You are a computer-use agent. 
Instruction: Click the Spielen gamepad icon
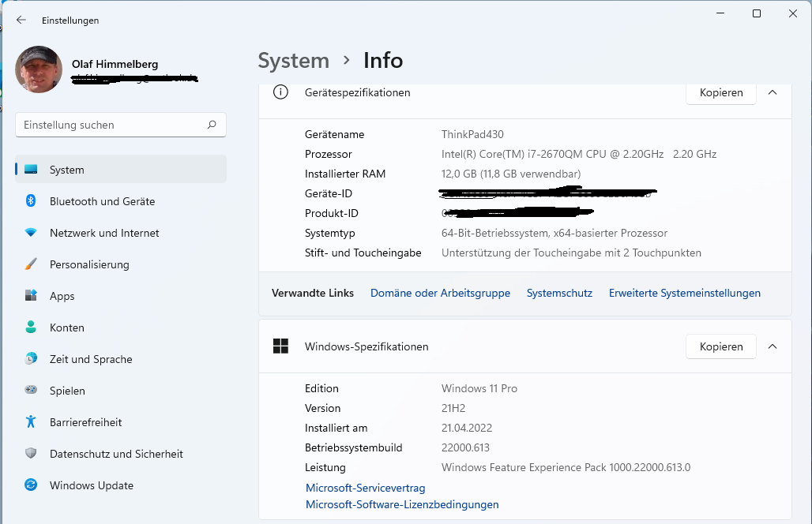point(31,391)
